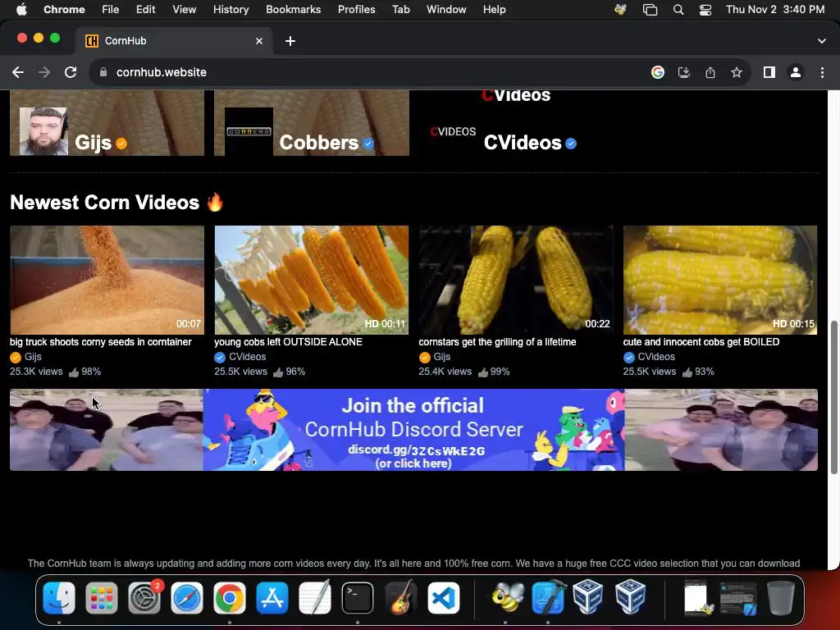Open Visual Studio Code from the Dock

(443, 598)
